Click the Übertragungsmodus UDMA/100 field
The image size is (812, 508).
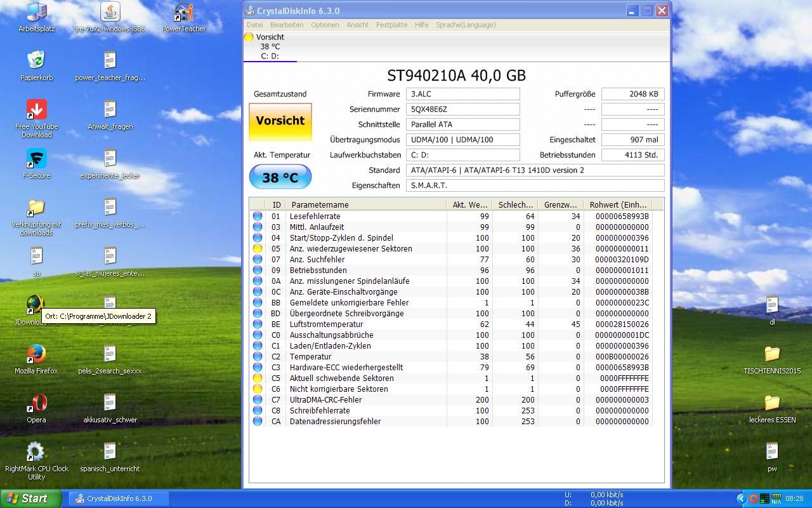(462, 140)
